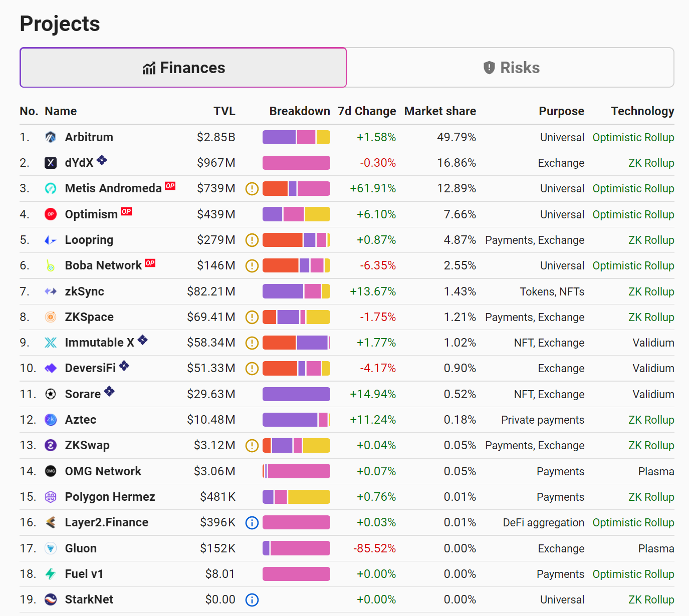The image size is (689, 616).
Task: Click the info icon on the StarkNet row
Action: [252, 600]
